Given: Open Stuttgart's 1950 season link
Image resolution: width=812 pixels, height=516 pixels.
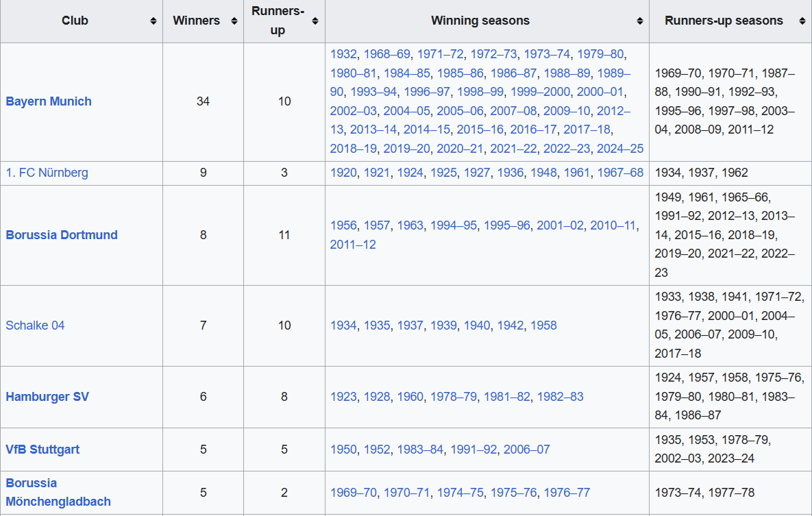Looking at the screenshot, I should coord(343,449).
